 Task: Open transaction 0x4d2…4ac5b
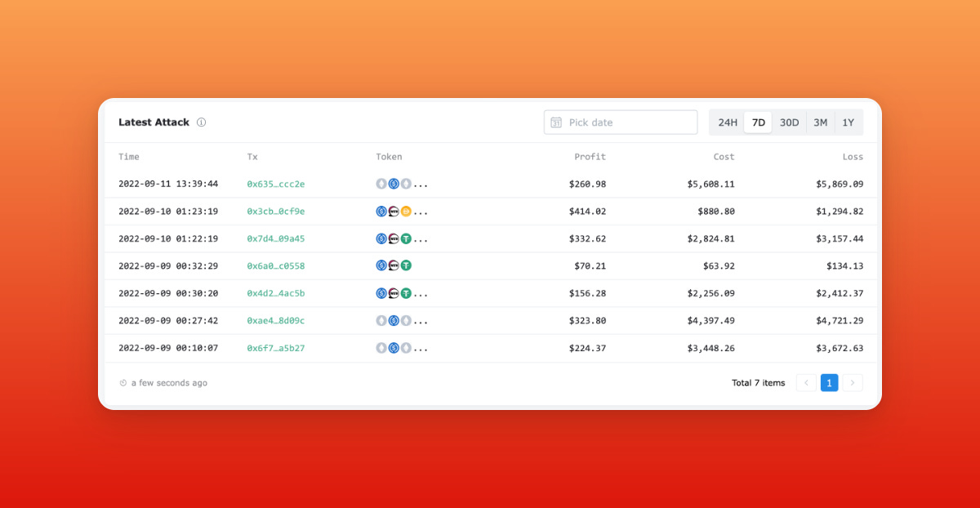point(276,293)
